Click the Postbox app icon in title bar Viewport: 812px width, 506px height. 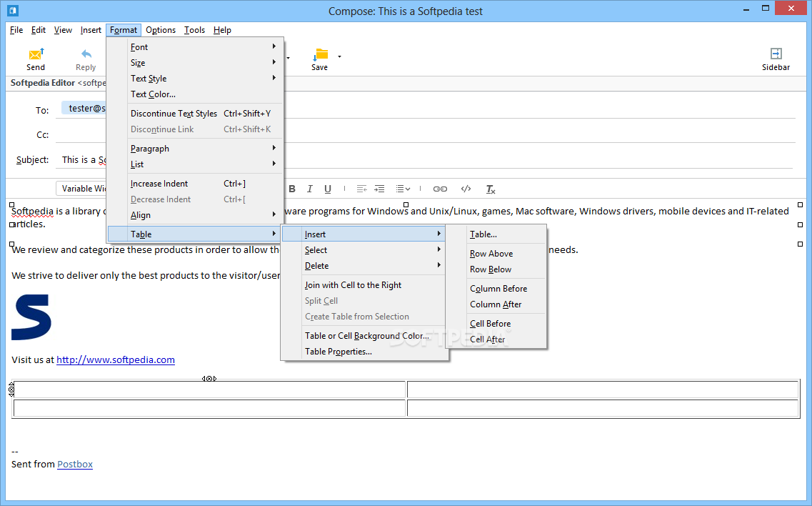(x=13, y=10)
